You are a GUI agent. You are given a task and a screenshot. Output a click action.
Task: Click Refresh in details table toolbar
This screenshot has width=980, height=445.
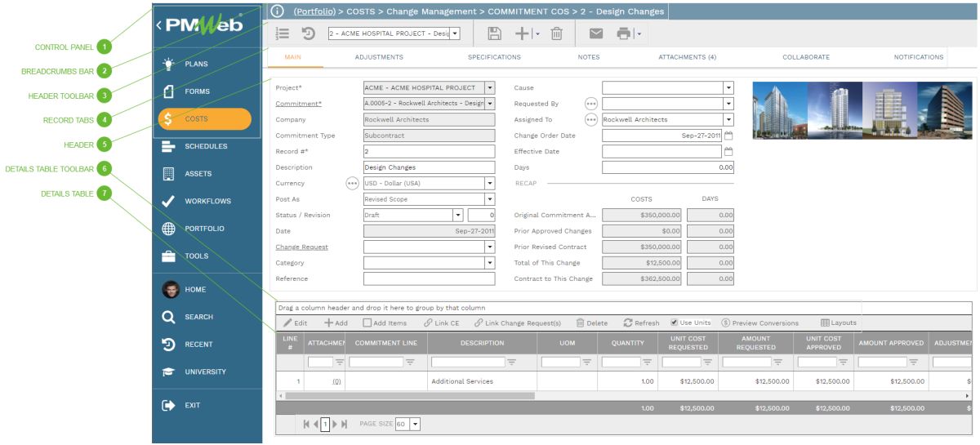tap(641, 323)
